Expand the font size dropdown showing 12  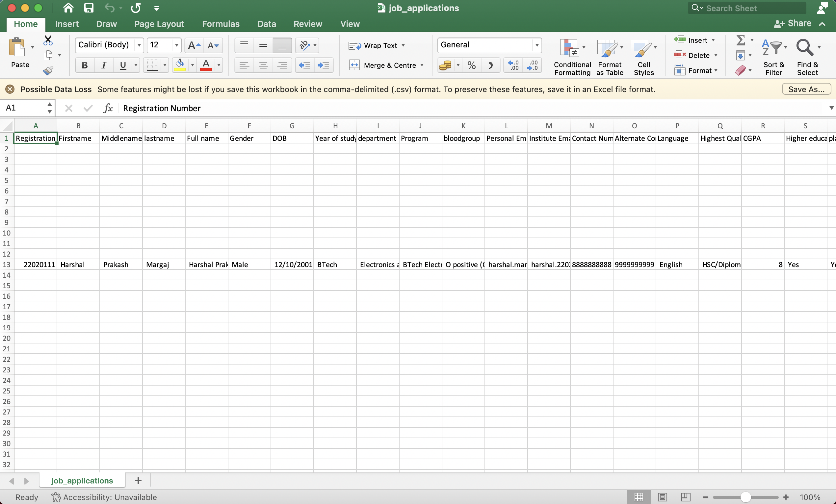pyautogui.click(x=175, y=45)
